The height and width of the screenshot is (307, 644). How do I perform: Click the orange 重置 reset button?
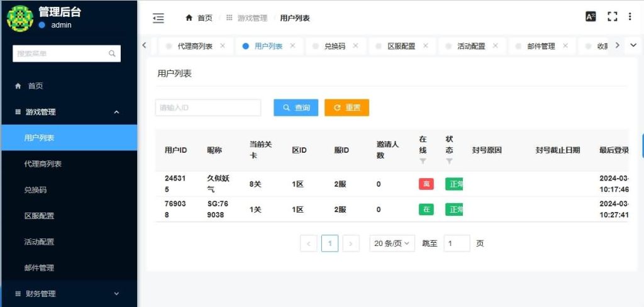(x=347, y=108)
